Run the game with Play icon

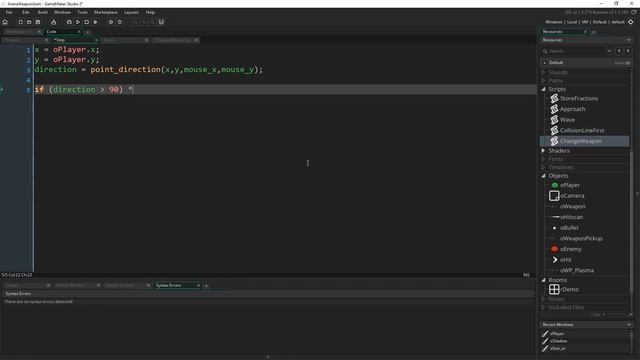tap(78, 22)
